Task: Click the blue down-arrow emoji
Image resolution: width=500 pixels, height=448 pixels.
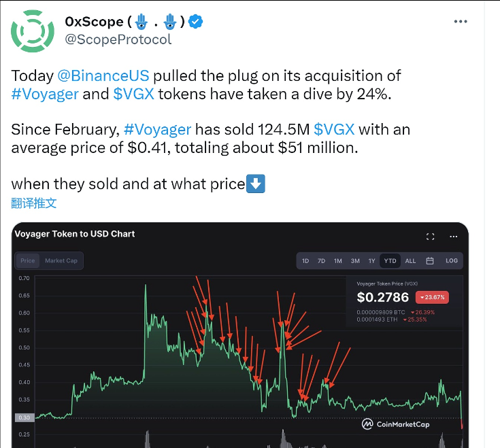Action: [255, 184]
